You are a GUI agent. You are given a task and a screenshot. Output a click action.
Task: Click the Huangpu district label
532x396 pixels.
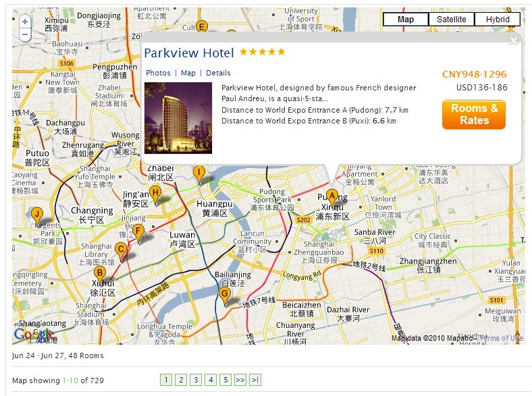(215, 208)
